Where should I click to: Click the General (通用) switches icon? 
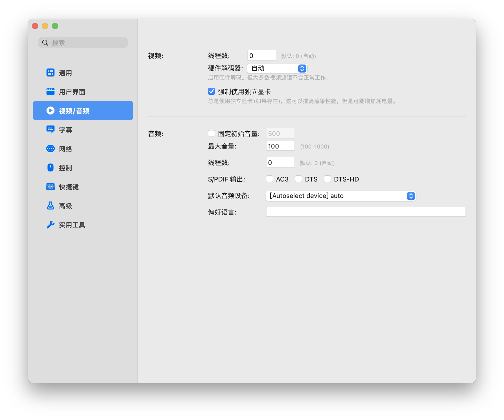click(x=50, y=73)
